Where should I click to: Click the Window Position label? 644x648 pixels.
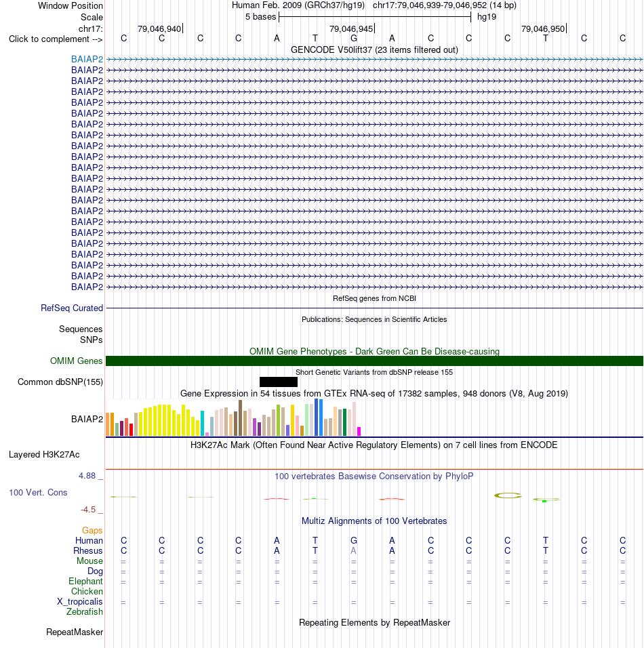[71, 6]
